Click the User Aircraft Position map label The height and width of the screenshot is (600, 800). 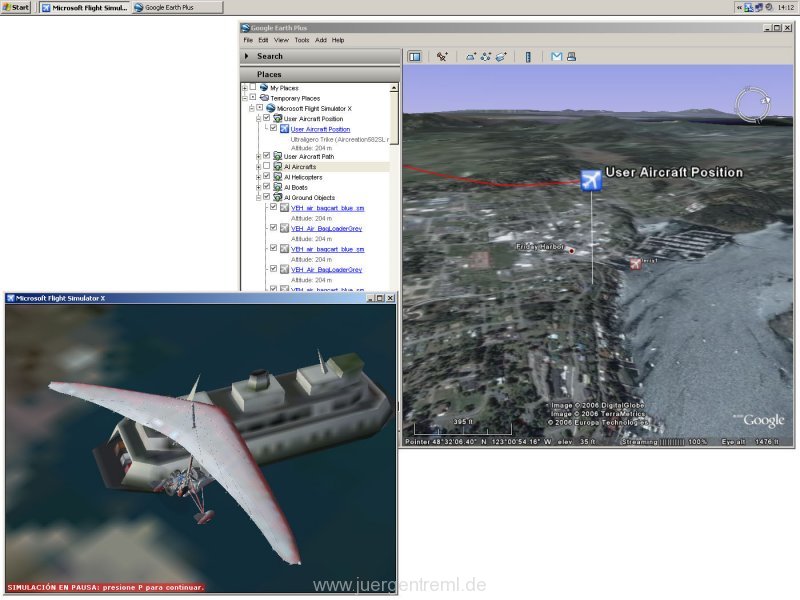click(x=674, y=172)
